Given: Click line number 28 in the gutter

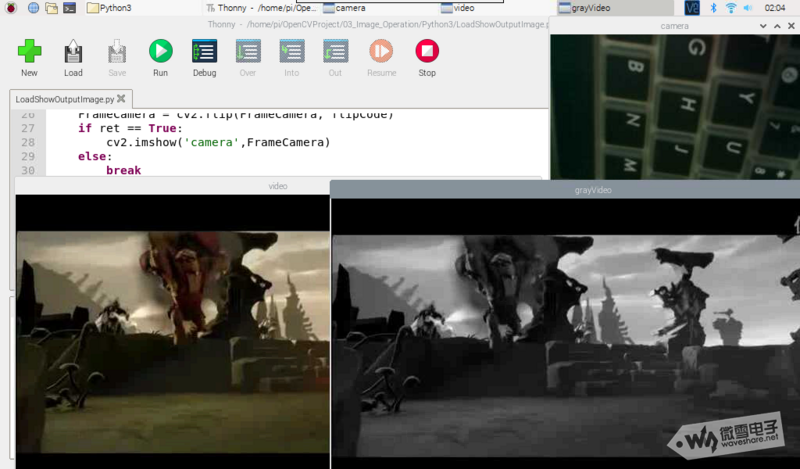Looking at the screenshot, I should pyautogui.click(x=28, y=142).
